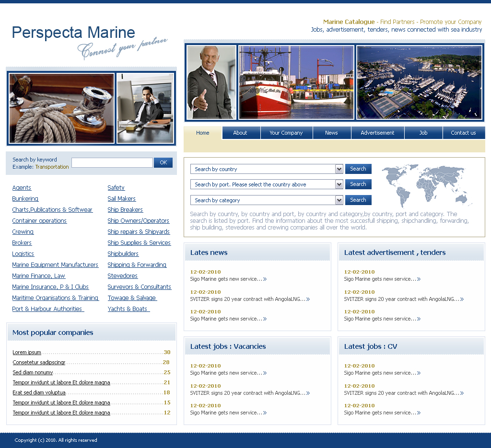Click Search button beside port dropdown

pyautogui.click(x=358, y=184)
